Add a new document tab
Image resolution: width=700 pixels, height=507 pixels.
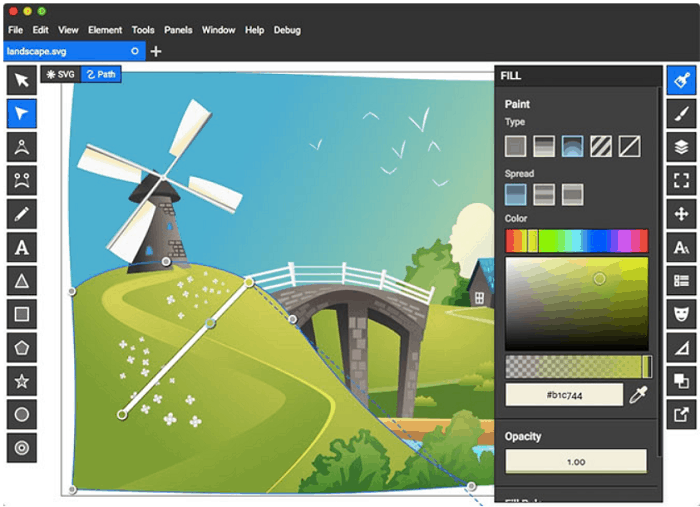(x=156, y=51)
